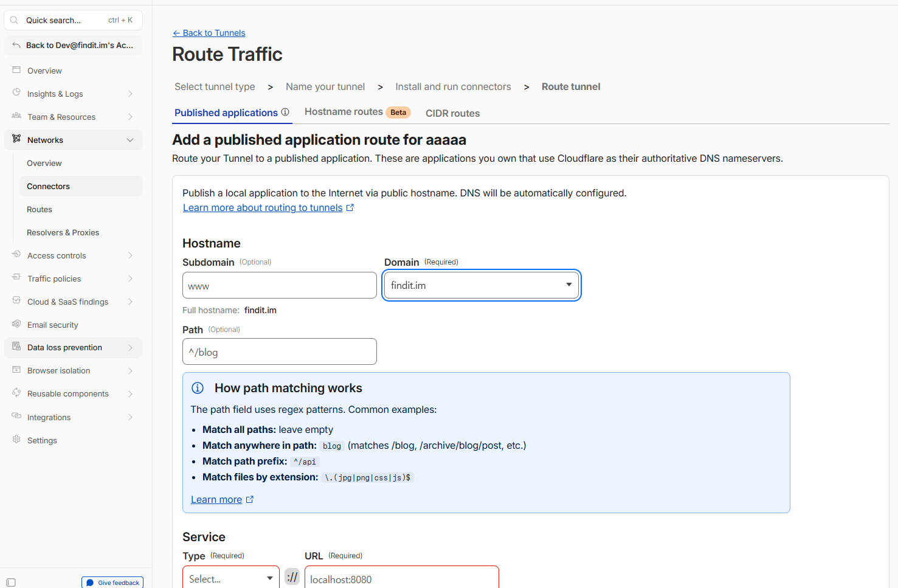The image size is (898, 588).
Task: Click the info icon beside Published applications
Action: point(285,112)
